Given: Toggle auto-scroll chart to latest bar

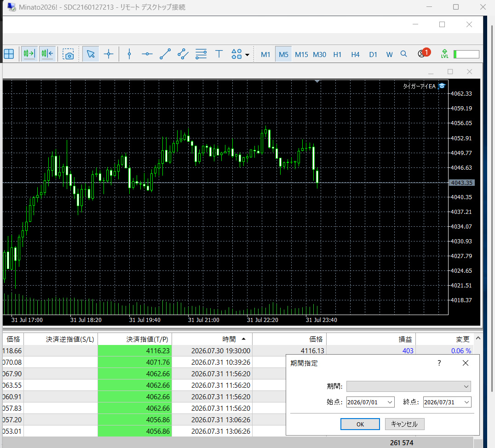Looking at the screenshot, I should 29,54.
